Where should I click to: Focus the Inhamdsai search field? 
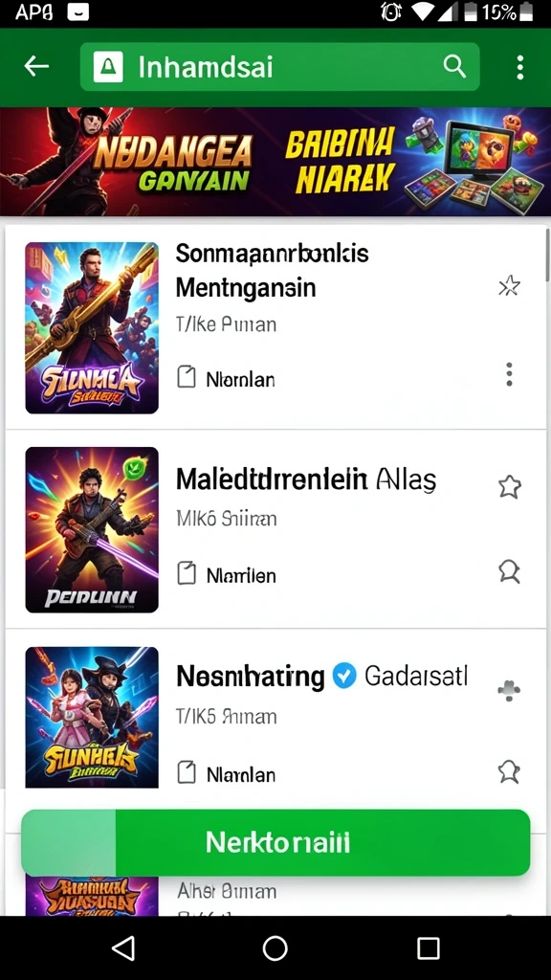pyautogui.click(x=280, y=67)
